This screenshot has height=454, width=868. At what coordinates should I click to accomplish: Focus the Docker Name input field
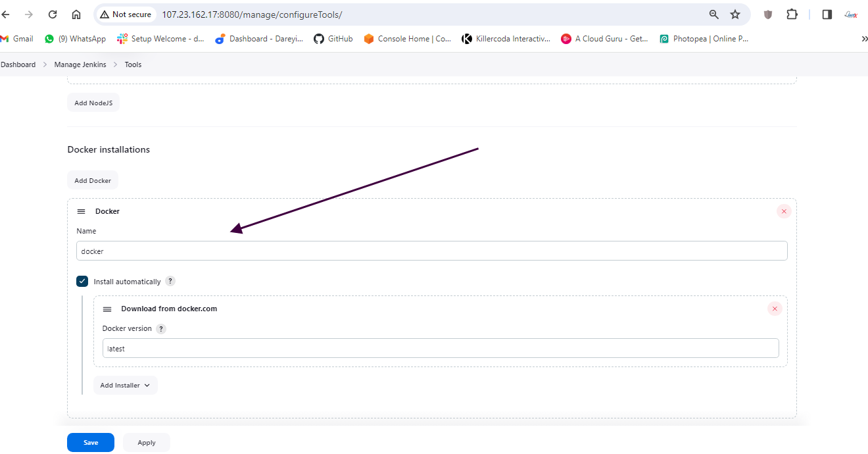coord(431,251)
